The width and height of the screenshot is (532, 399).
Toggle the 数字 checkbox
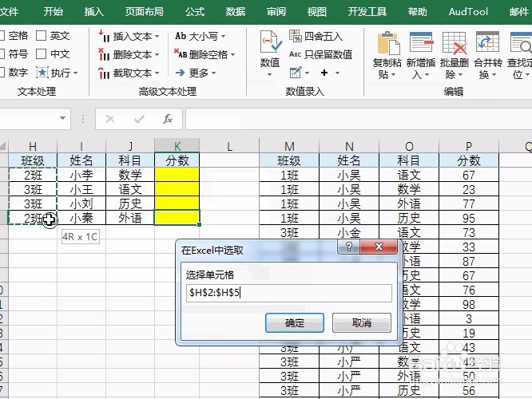[x=1, y=72]
